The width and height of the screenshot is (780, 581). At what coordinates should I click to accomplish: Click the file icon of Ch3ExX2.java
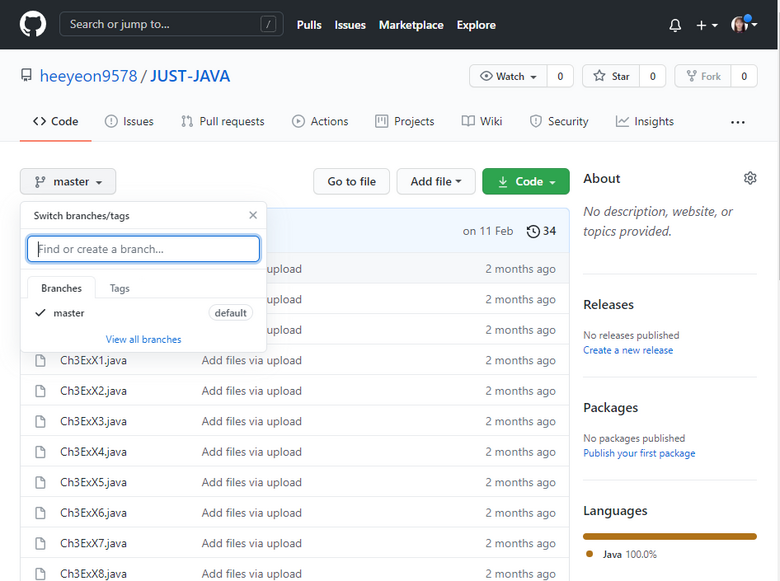pyautogui.click(x=40, y=391)
